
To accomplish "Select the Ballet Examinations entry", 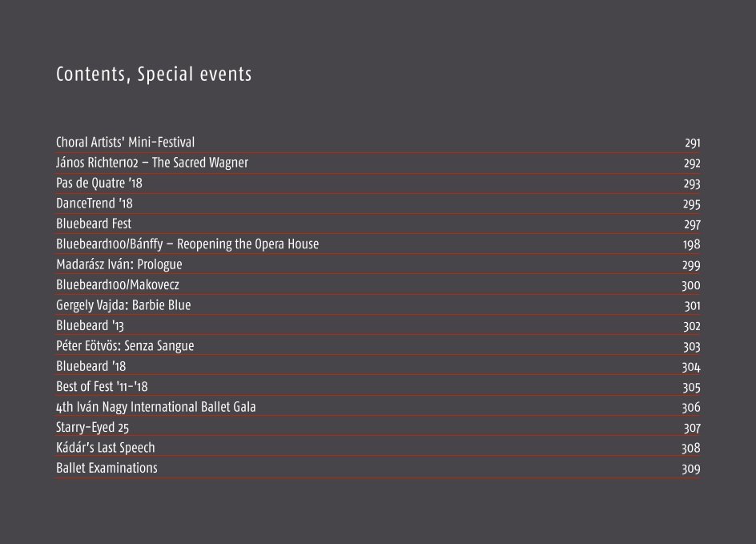I will click(378, 468).
